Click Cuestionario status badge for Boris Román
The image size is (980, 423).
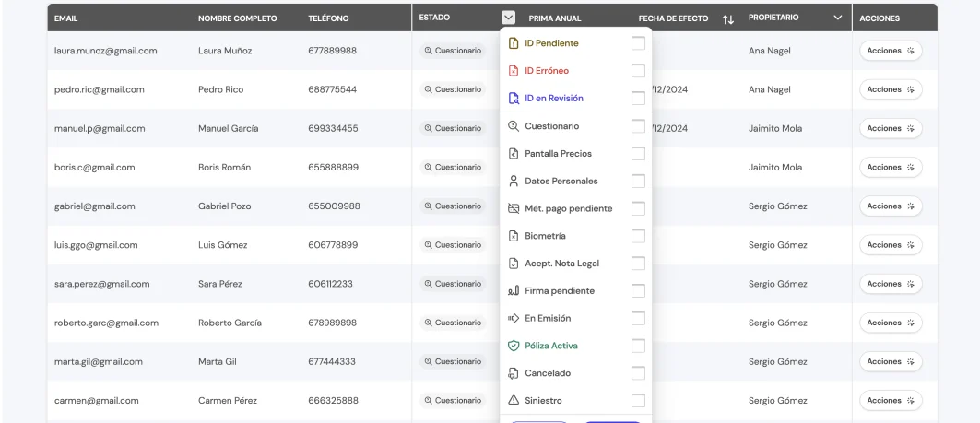pyautogui.click(x=453, y=167)
